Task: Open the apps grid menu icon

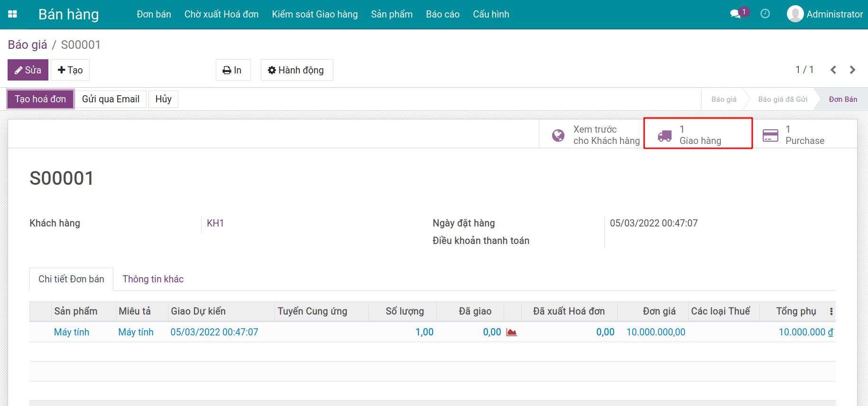Action: click(13, 14)
